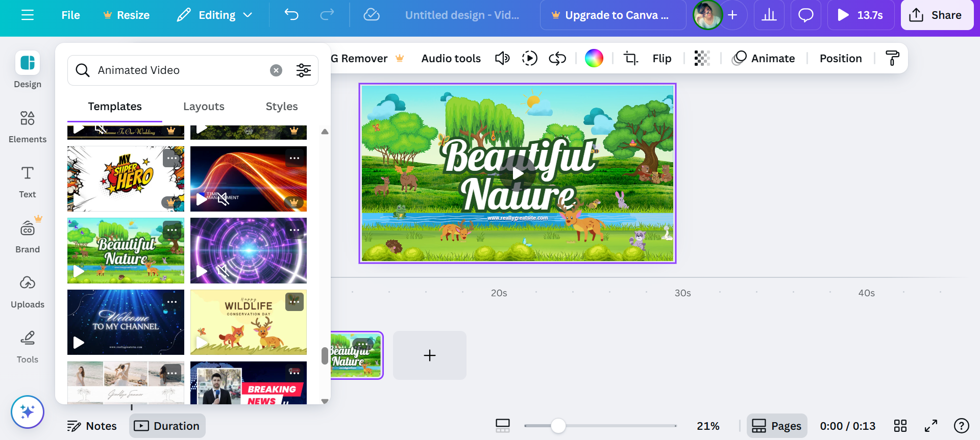Open search filter options

304,70
